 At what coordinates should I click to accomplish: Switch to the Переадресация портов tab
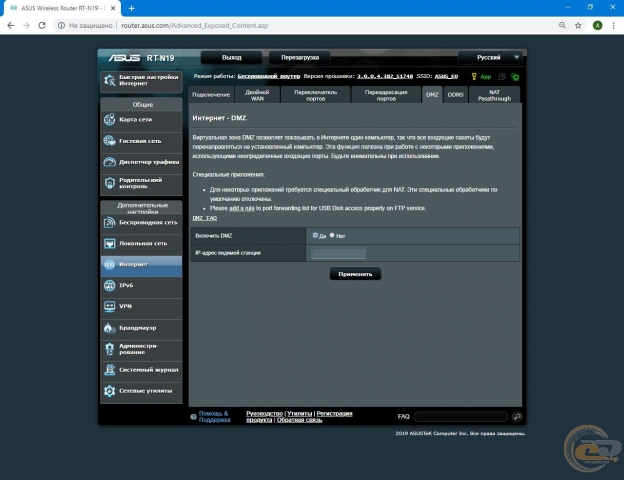coord(386,95)
